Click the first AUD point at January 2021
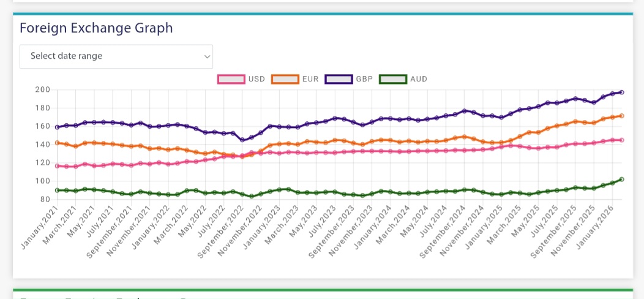Image resolution: width=644 pixels, height=299 pixels. tap(58, 190)
